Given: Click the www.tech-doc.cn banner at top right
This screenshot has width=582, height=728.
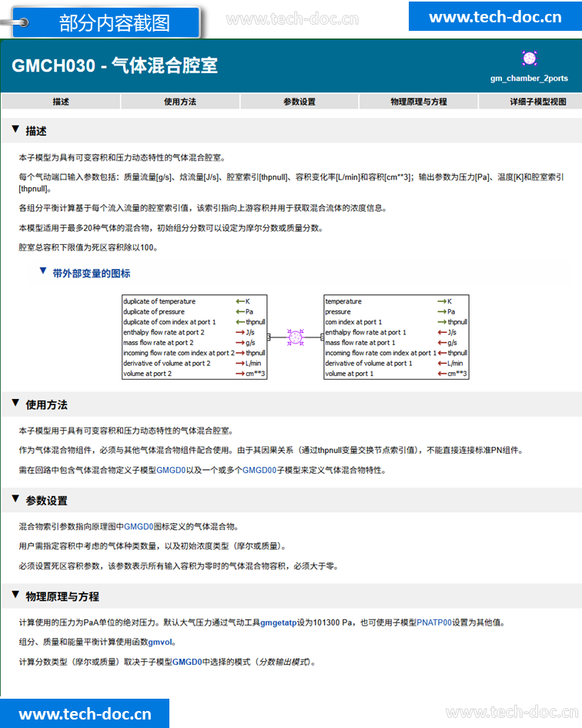Looking at the screenshot, I should tap(495, 17).
